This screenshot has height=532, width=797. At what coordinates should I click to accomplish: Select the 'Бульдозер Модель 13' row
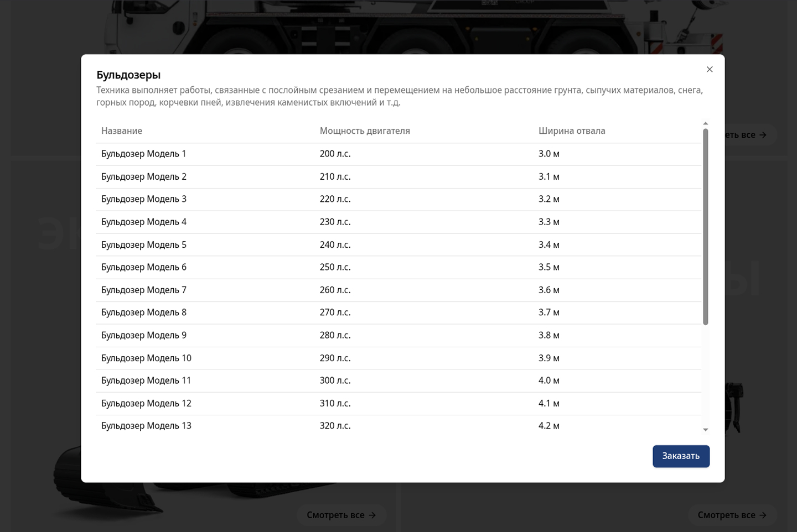tap(332, 426)
